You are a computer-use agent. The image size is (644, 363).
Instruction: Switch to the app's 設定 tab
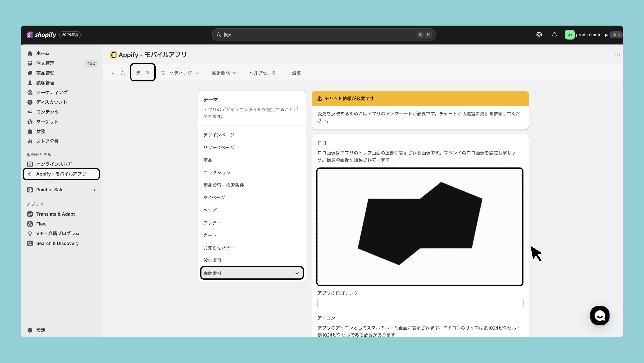(x=296, y=73)
